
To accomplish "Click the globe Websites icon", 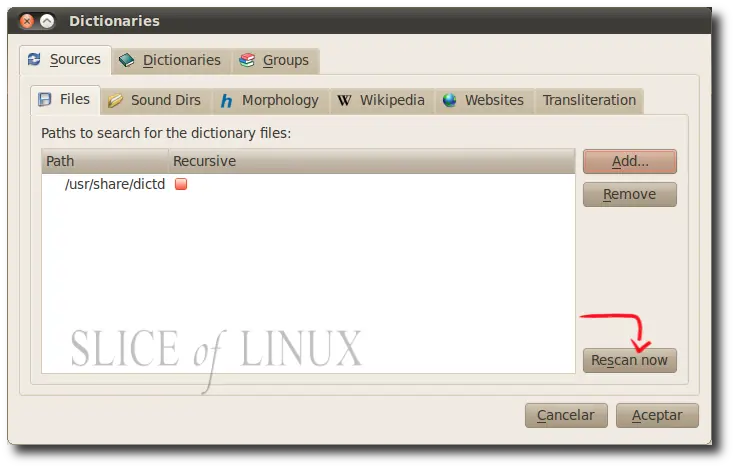I will click(449, 100).
